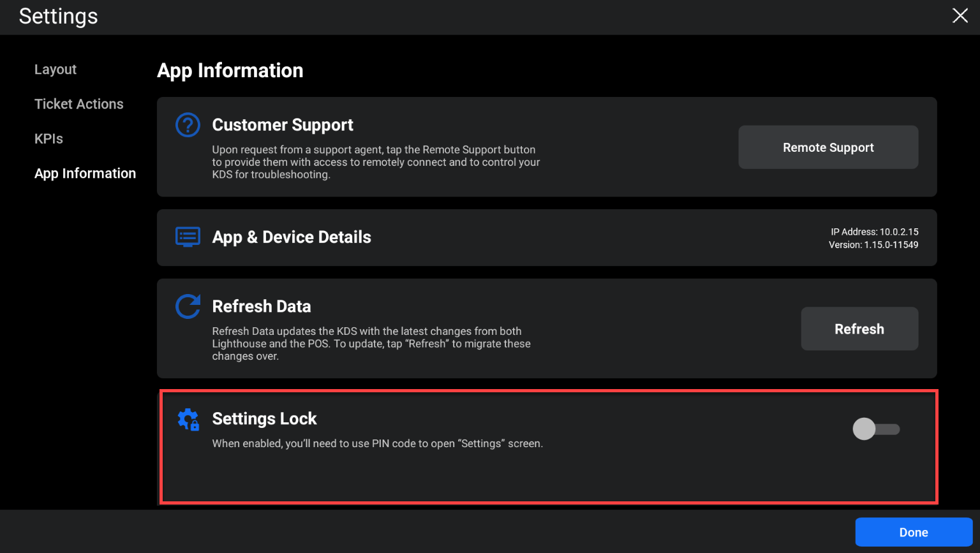Enable the Settings Lock toggle switch

pyautogui.click(x=875, y=429)
